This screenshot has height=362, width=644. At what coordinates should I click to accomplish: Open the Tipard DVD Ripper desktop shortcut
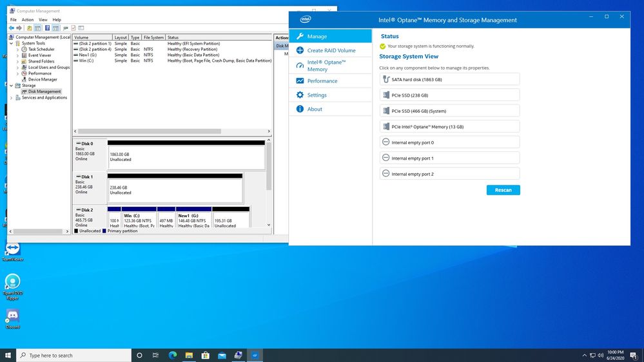tap(13, 287)
